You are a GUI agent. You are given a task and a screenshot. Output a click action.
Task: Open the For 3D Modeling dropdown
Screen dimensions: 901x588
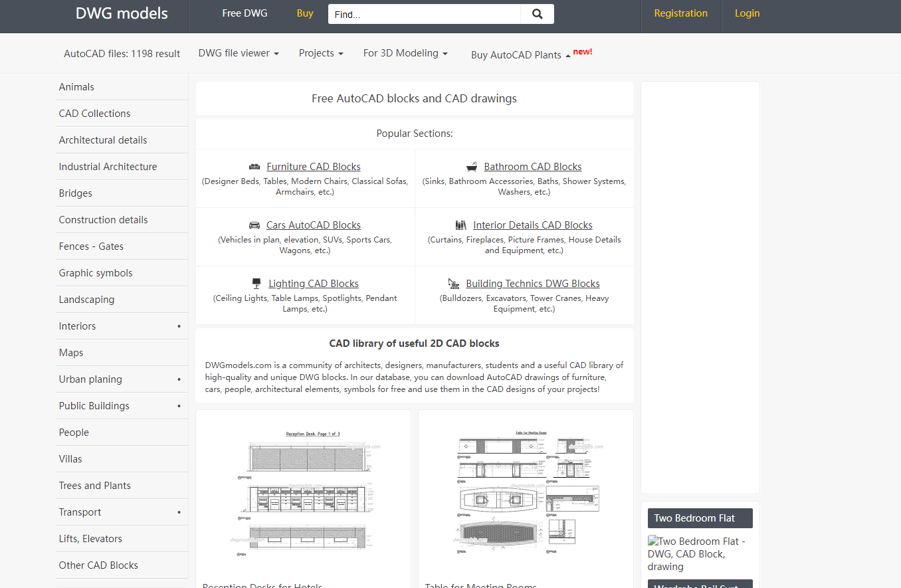point(405,52)
